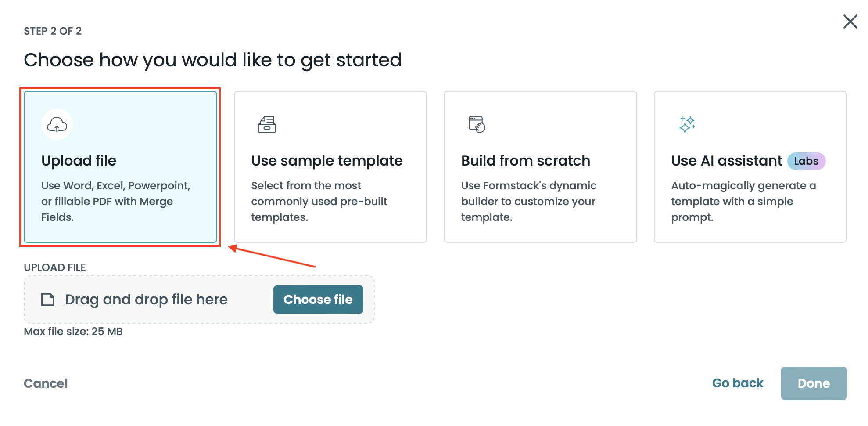Close the dialog with the X icon
Image resolution: width=868 pixels, height=426 pixels.
coord(850,22)
